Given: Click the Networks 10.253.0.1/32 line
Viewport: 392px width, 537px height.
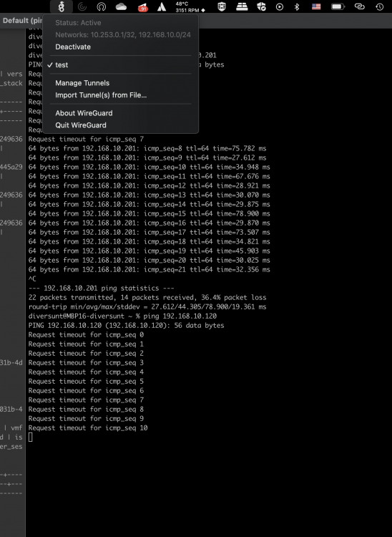Looking at the screenshot, I should click(x=123, y=34).
